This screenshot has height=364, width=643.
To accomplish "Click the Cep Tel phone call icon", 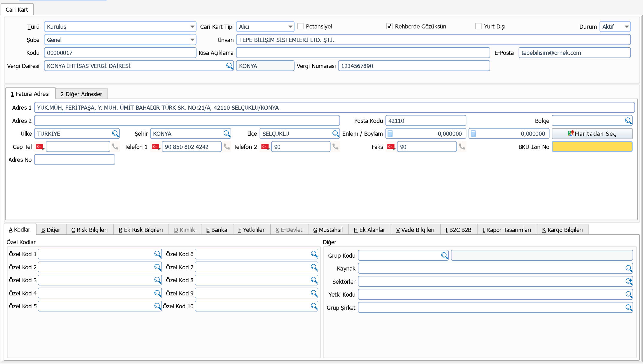I will coord(115,146).
